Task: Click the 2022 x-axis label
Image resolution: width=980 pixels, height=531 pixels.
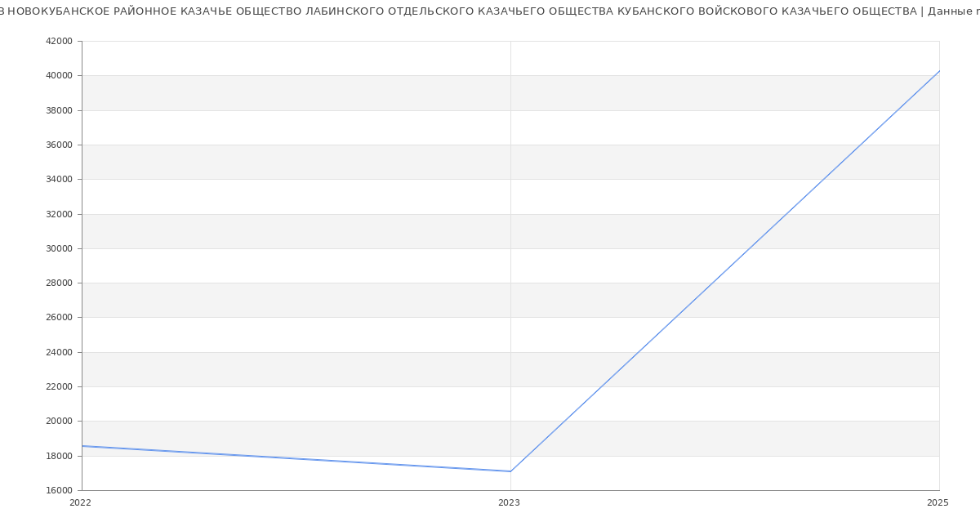Action: coord(81,503)
